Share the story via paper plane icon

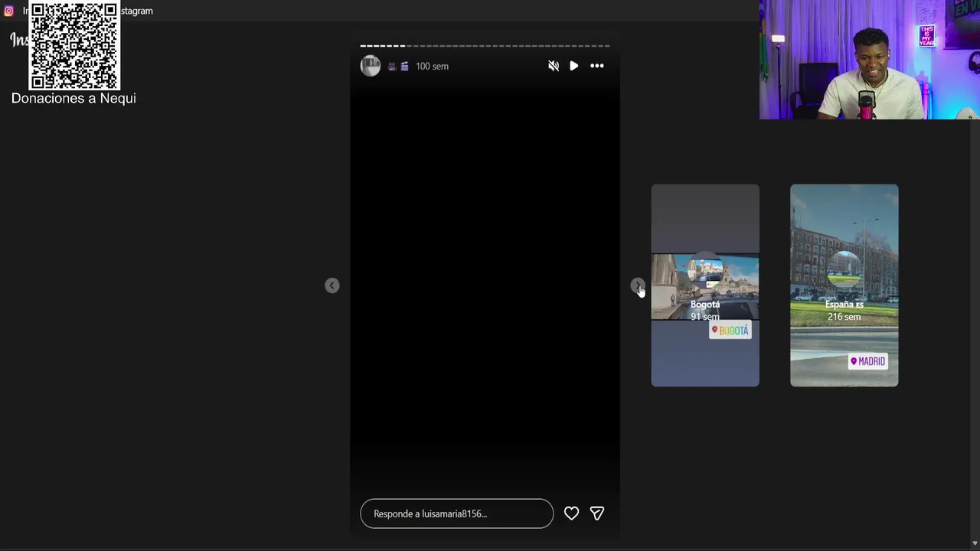pyautogui.click(x=597, y=514)
